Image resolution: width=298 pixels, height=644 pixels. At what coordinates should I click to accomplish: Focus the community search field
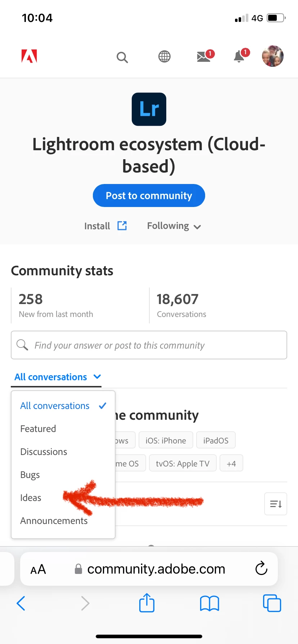tap(149, 345)
